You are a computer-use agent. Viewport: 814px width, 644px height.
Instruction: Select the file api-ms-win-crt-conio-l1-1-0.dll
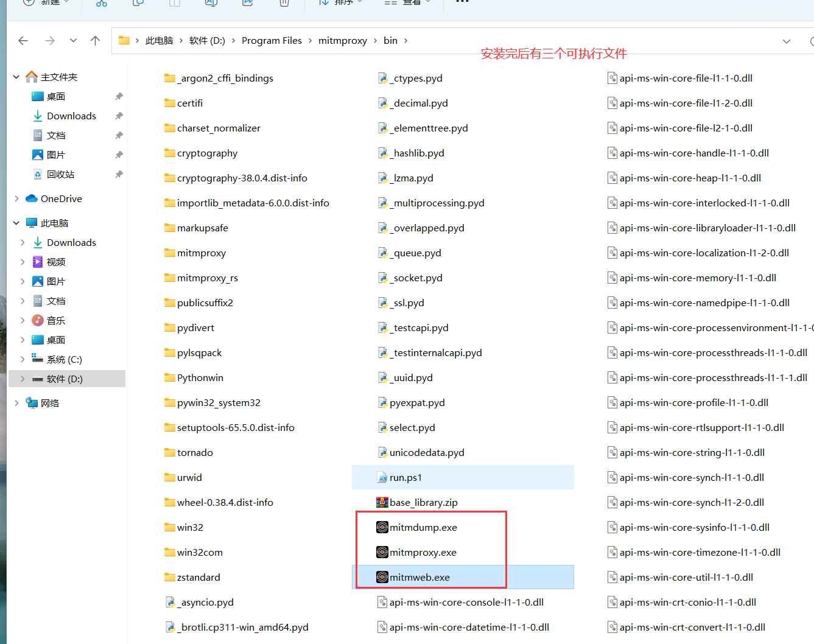[x=688, y=602]
